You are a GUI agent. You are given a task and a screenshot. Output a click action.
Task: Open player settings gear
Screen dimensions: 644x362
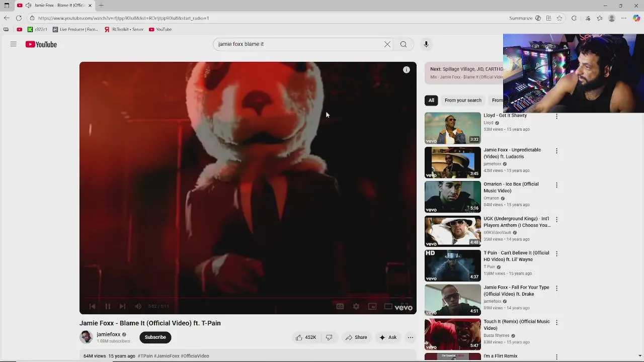356,306
